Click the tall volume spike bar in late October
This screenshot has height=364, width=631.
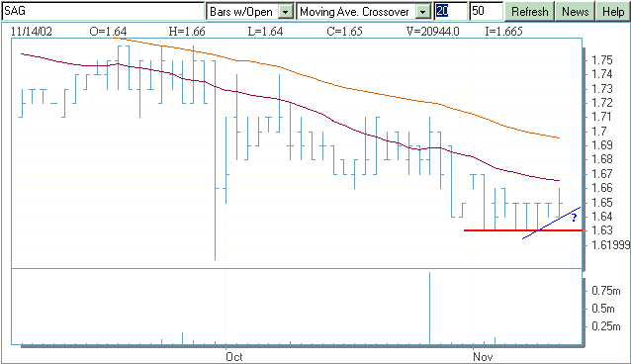[430, 308]
